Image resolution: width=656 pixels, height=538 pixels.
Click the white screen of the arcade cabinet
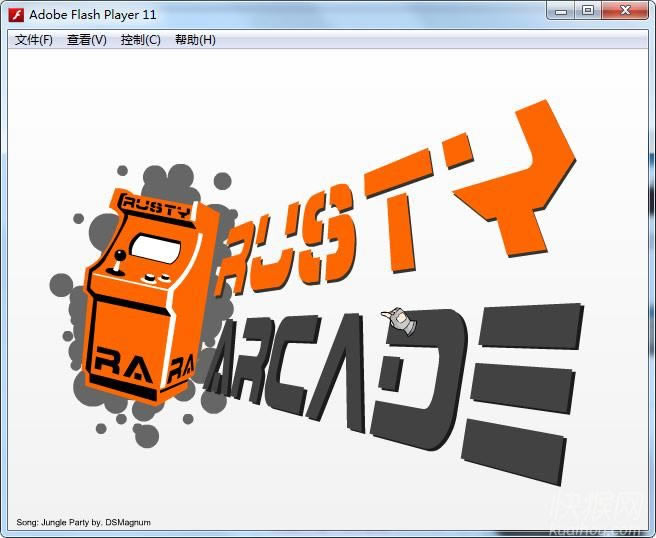tap(156, 247)
